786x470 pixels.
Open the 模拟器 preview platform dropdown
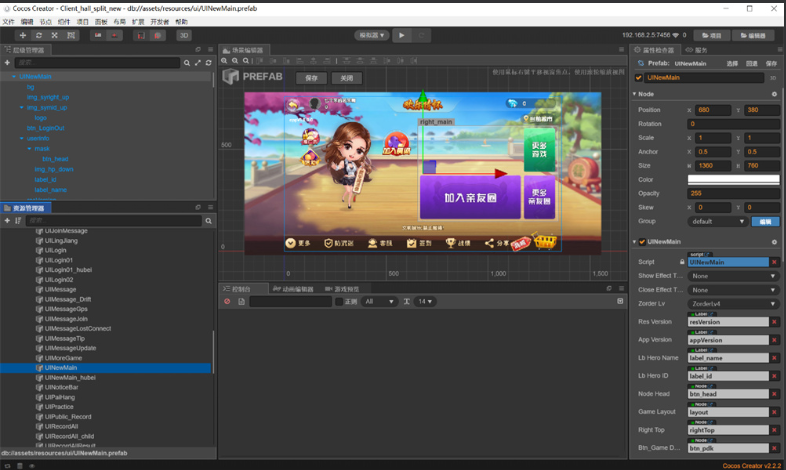coord(372,36)
